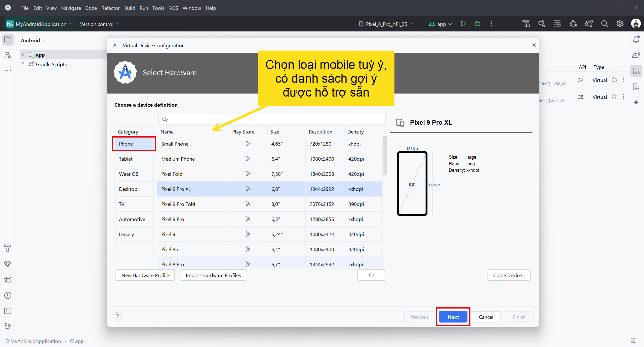Open More Actions vertical dots in toolbar
Image resolution: width=644 pixels, height=347 pixels.
click(x=491, y=24)
